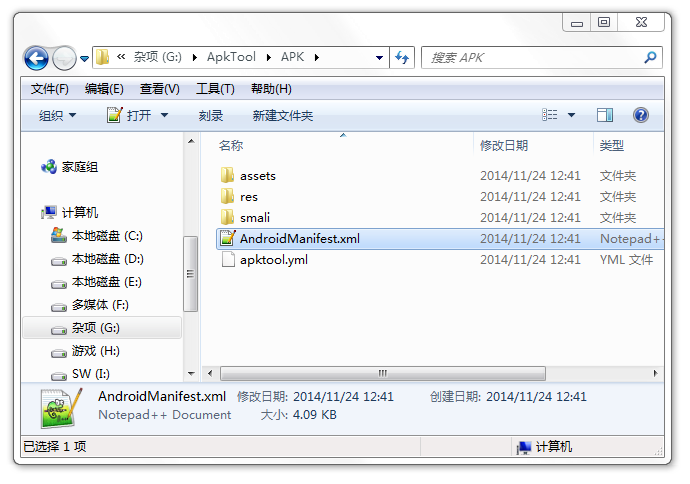Expand the 组织 dropdown menu
This screenshot has height=484, width=690.
57,116
